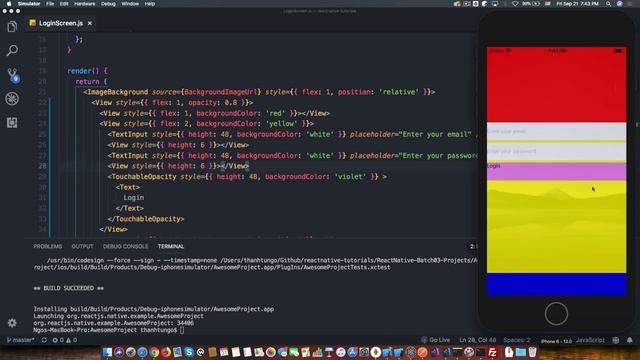Click 'TouchableOpacity' opening tag on line 29
The height and width of the screenshot is (360, 640).
(144, 177)
